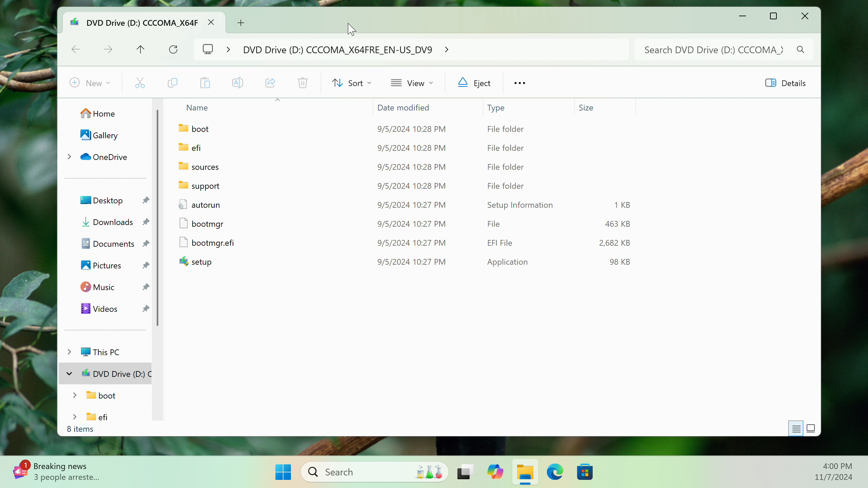Screen dimensions: 868x488
Task: Click the Forward navigation arrow
Action: pyautogui.click(x=108, y=50)
